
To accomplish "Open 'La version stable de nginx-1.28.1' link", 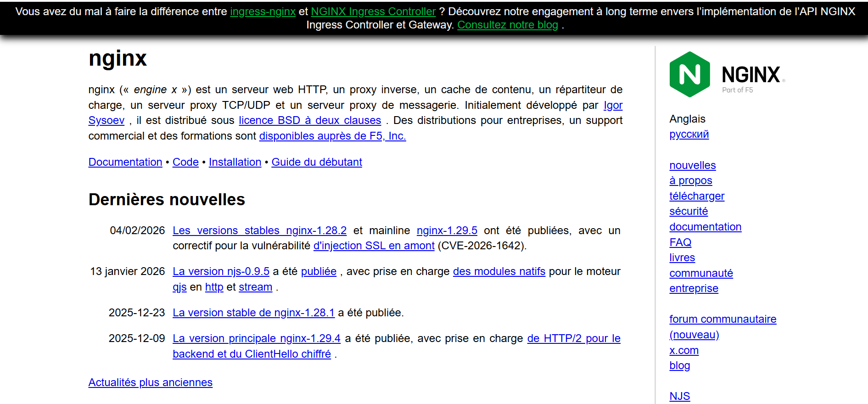I will pyautogui.click(x=253, y=313).
